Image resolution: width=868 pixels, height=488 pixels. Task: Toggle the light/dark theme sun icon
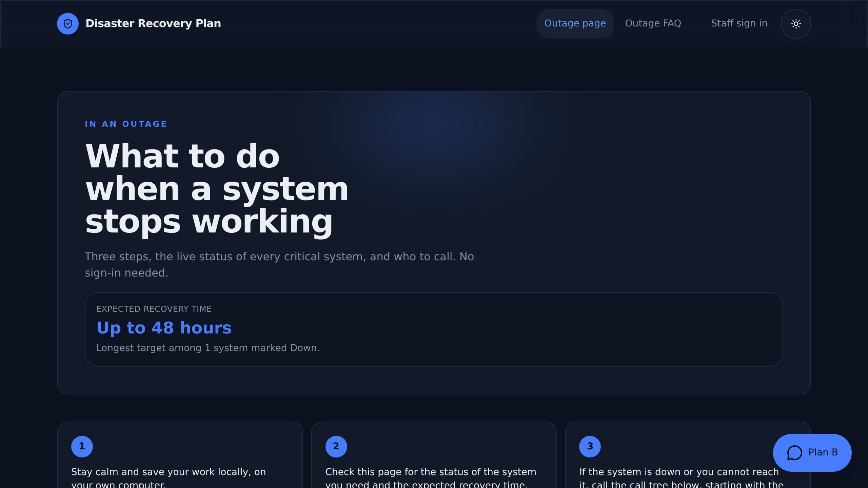[x=796, y=24]
